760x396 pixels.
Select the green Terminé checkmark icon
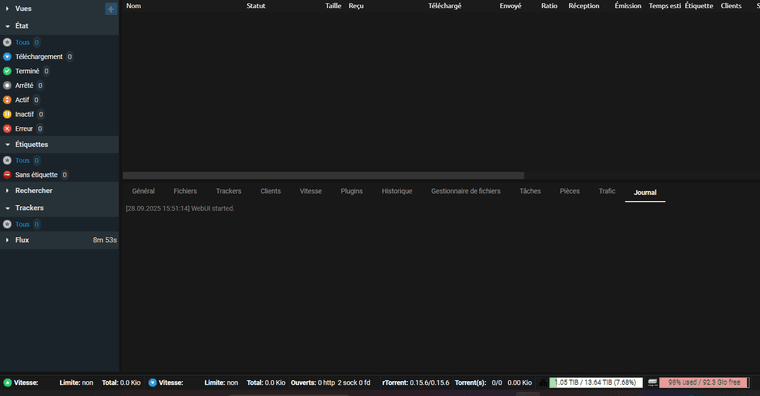point(7,71)
